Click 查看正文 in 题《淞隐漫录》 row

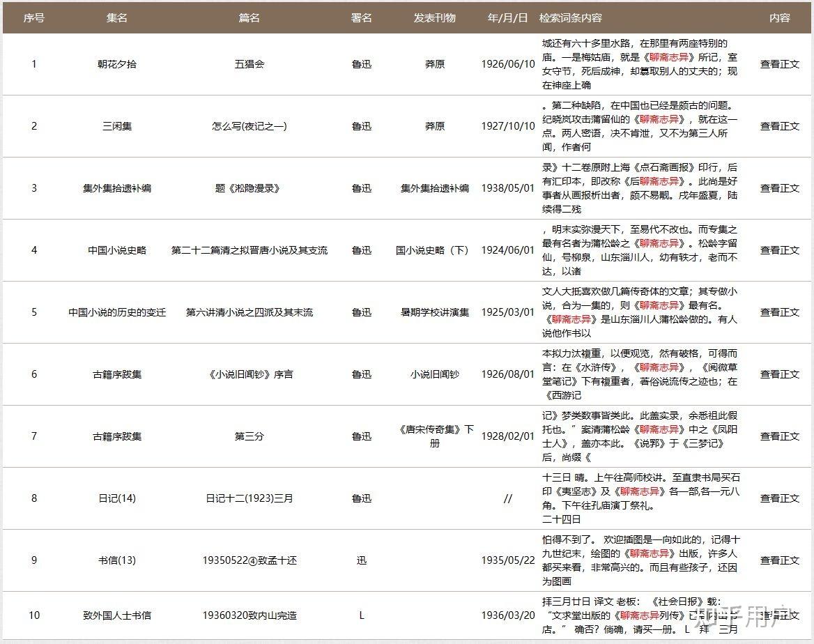pyautogui.click(x=779, y=188)
